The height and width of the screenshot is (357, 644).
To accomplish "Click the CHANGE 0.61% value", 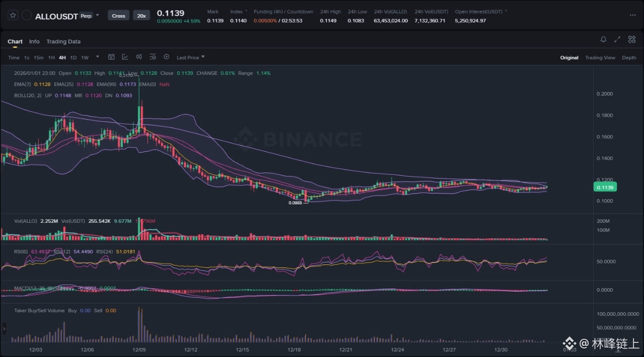I will (227, 73).
